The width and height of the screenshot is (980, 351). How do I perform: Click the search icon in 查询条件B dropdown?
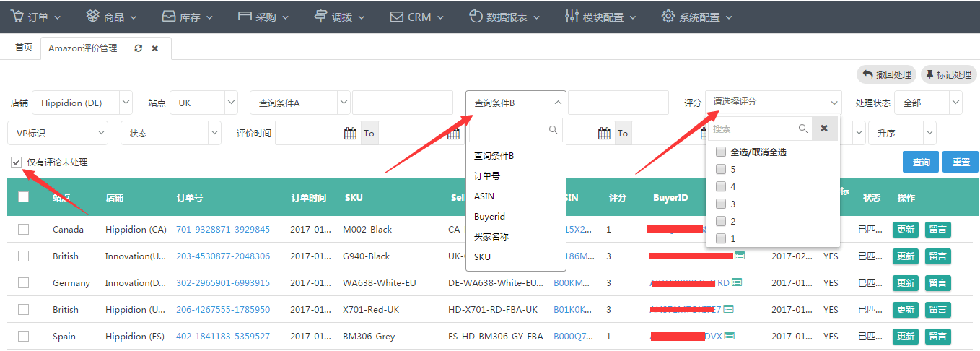(x=554, y=130)
